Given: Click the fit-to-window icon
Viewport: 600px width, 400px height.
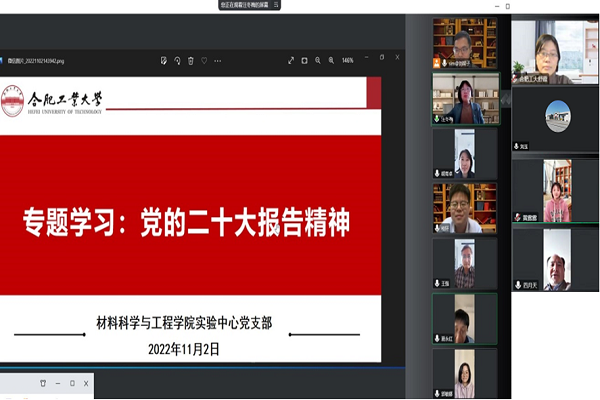Looking at the screenshot, I should pos(305,60).
